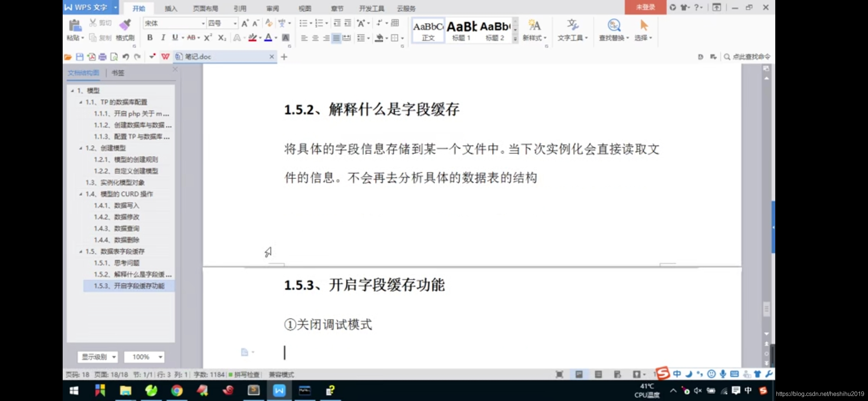Switch to outline view in status bar
This screenshot has height=401, width=868.
pyautogui.click(x=598, y=374)
